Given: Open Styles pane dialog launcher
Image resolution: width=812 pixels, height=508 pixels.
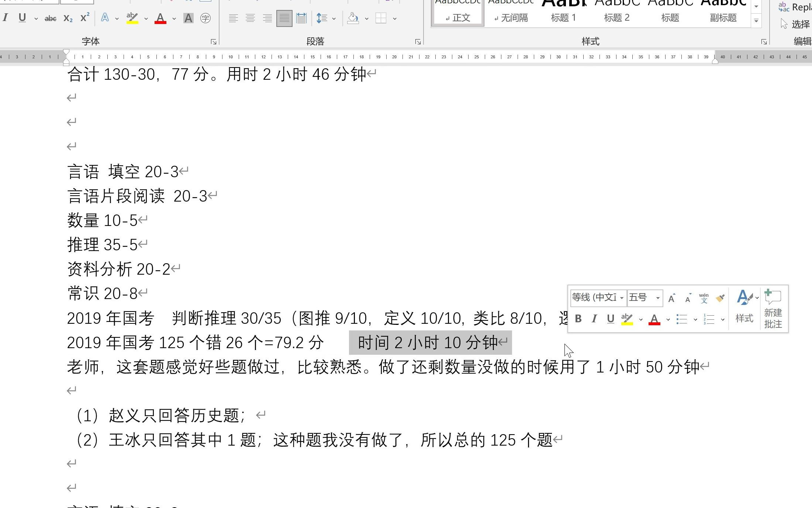Looking at the screenshot, I should 764,42.
